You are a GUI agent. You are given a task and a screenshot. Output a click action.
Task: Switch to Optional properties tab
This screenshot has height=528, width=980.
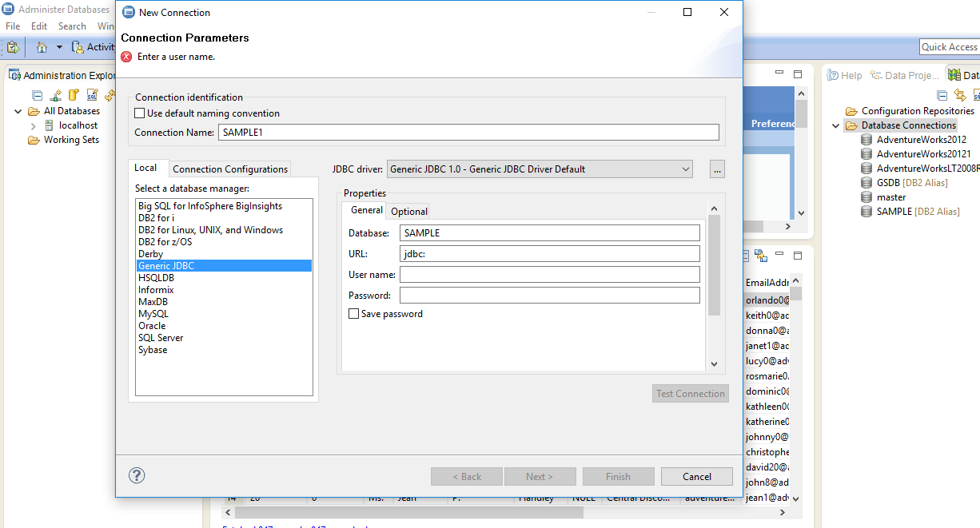click(x=409, y=212)
